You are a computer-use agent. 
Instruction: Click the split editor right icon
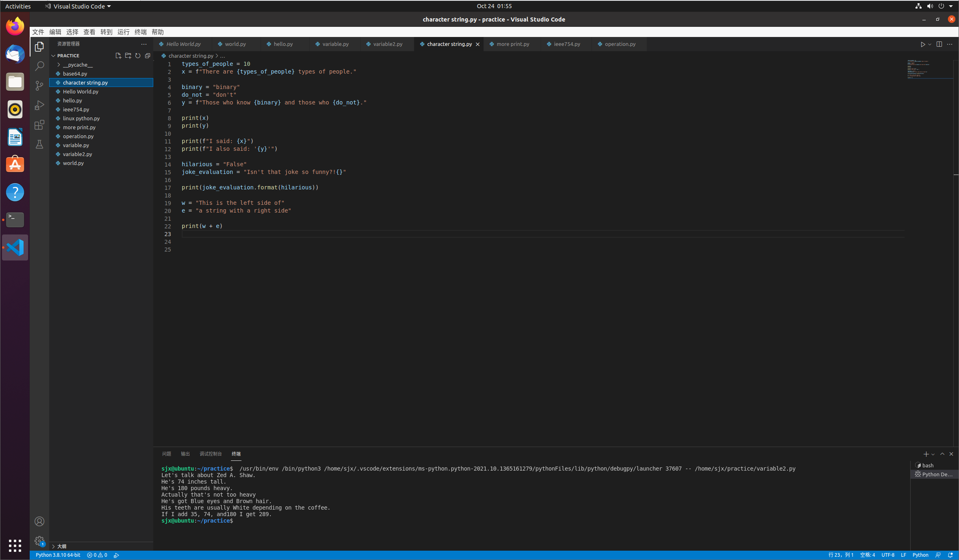coord(939,44)
